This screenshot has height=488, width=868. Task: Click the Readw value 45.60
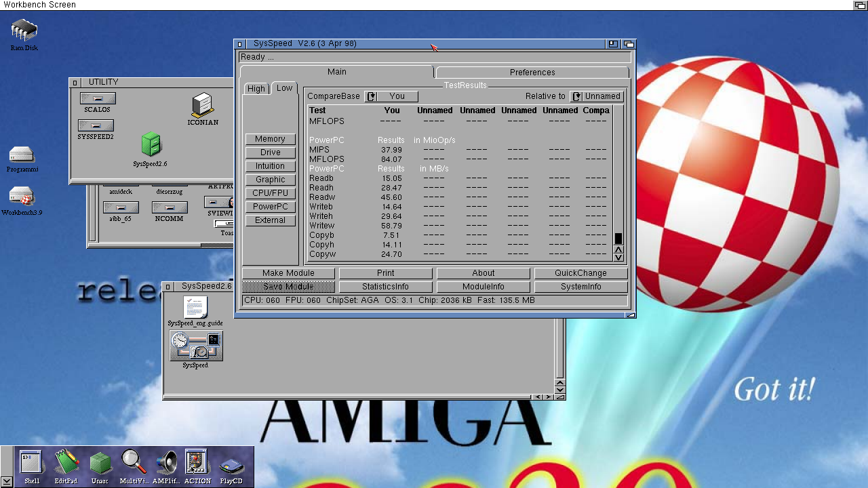391,197
